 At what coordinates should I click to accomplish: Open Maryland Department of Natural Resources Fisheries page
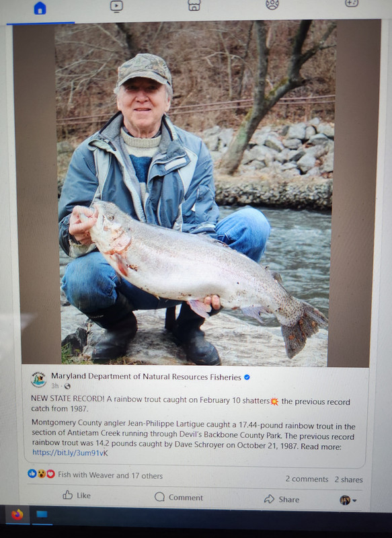click(x=146, y=377)
